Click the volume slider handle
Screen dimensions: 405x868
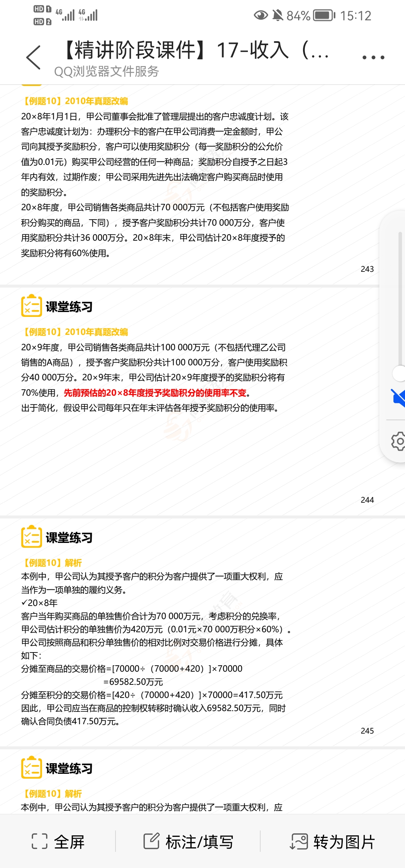(x=399, y=374)
